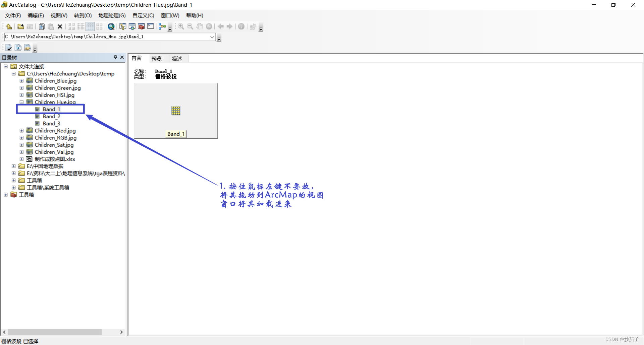The width and height of the screenshot is (644, 345).
Task: Switch contents view to Details
Action: pos(90,26)
